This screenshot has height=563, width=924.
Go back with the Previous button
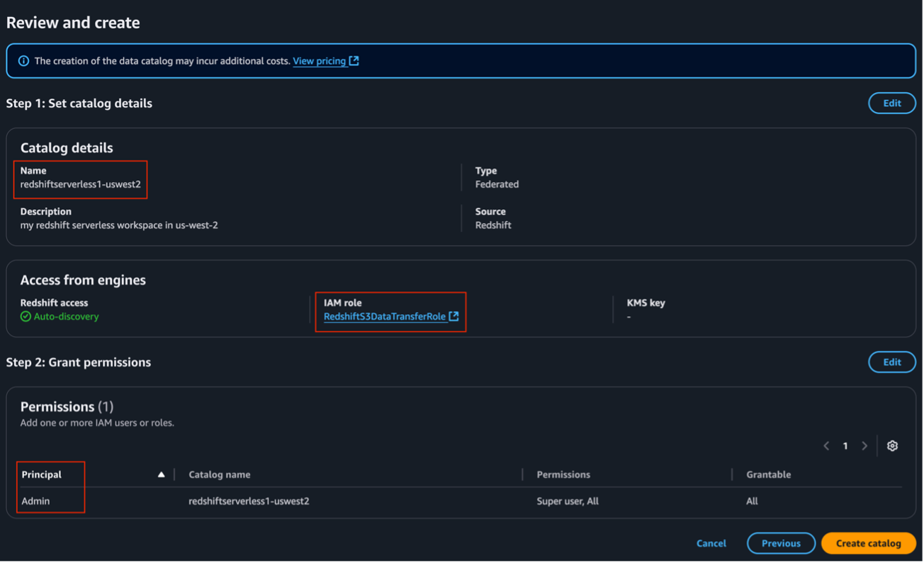point(781,544)
